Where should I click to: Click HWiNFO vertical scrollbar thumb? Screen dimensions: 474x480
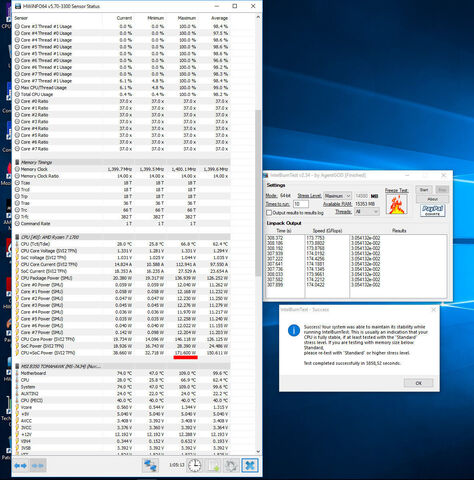[x=258, y=193]
